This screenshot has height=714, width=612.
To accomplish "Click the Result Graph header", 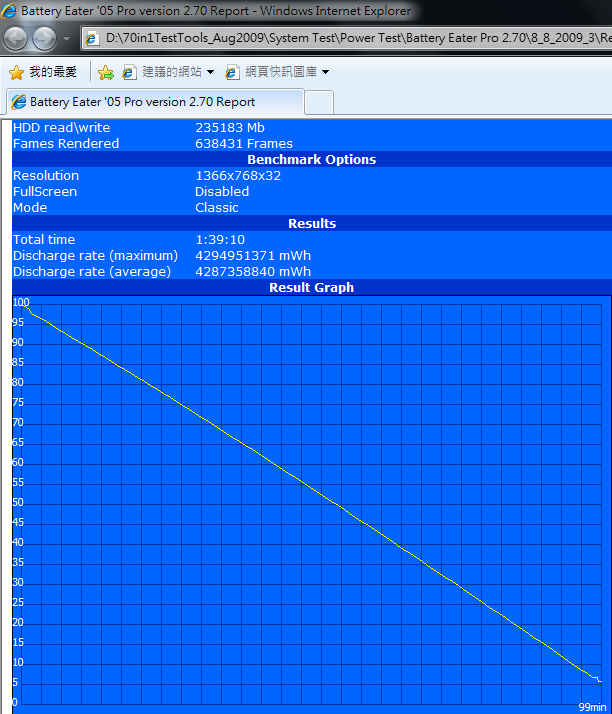I will (311, 288).
